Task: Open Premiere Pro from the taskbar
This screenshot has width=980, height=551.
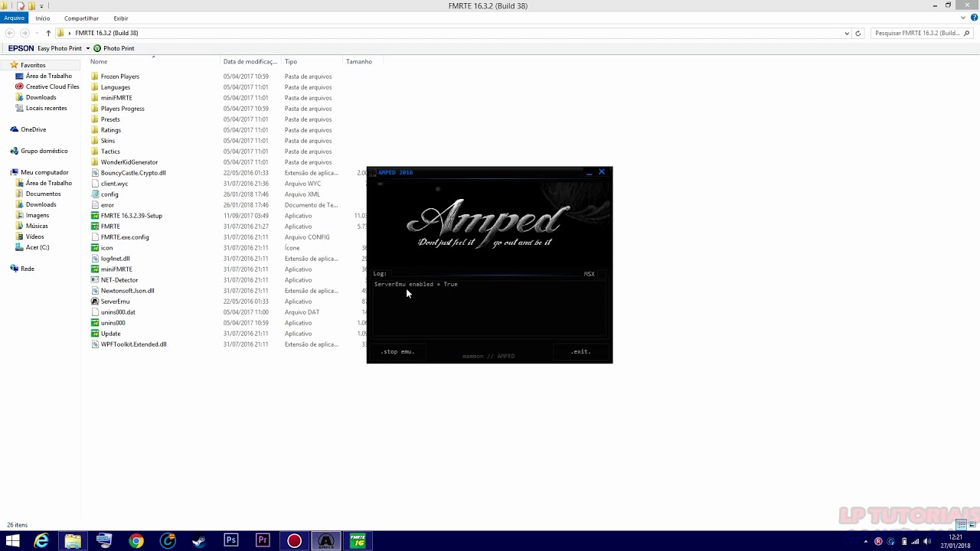Action: click(x=263, y=541)
